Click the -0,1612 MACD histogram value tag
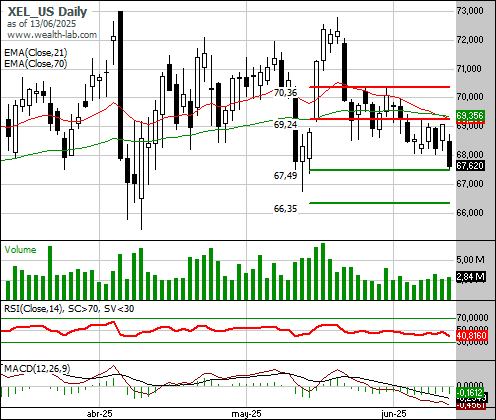This screenshot has width=496, height=420. (470, 392)
